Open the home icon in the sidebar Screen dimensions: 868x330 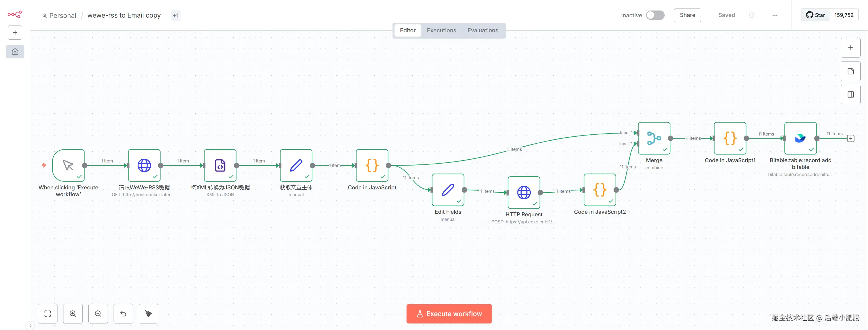coord(15,52)
